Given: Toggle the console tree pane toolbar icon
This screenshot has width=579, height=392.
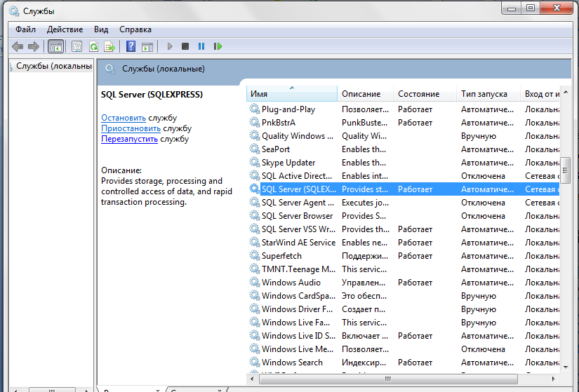Looking at the screenshot, I should tap(55, 46).
